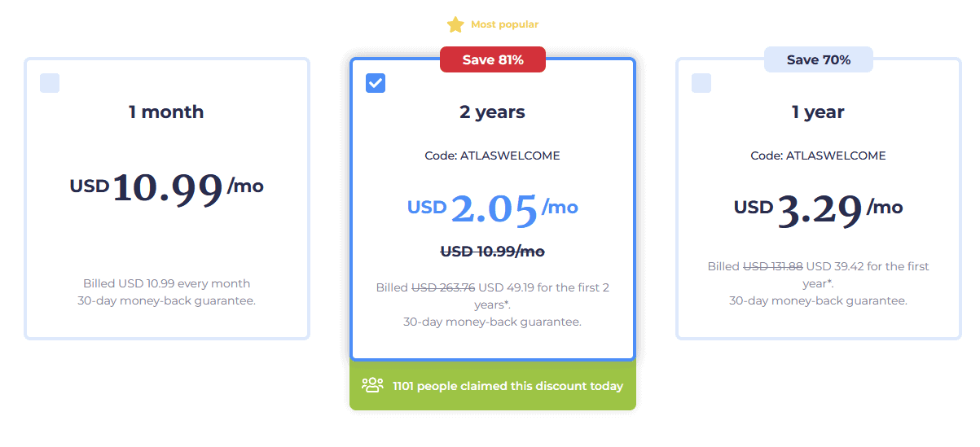Click the 1101 people claimed discount banner
Viewport: 980px width, 447px height.
tap(493, 386)
